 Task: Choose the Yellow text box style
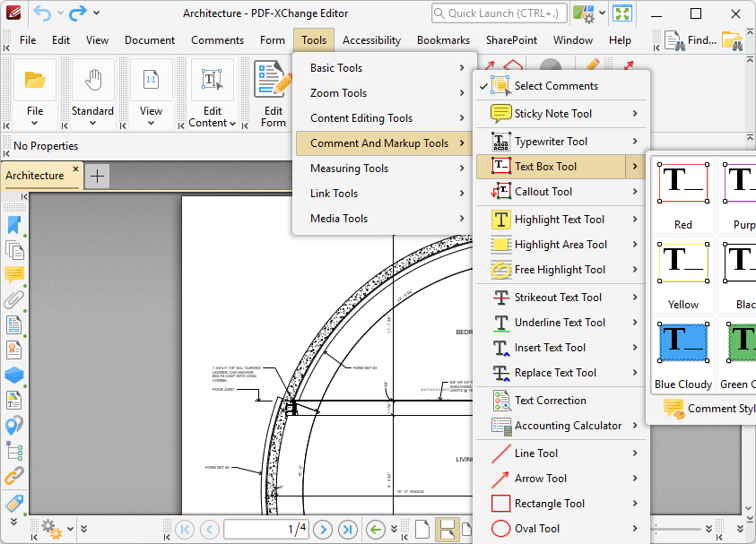click(682, 276)
